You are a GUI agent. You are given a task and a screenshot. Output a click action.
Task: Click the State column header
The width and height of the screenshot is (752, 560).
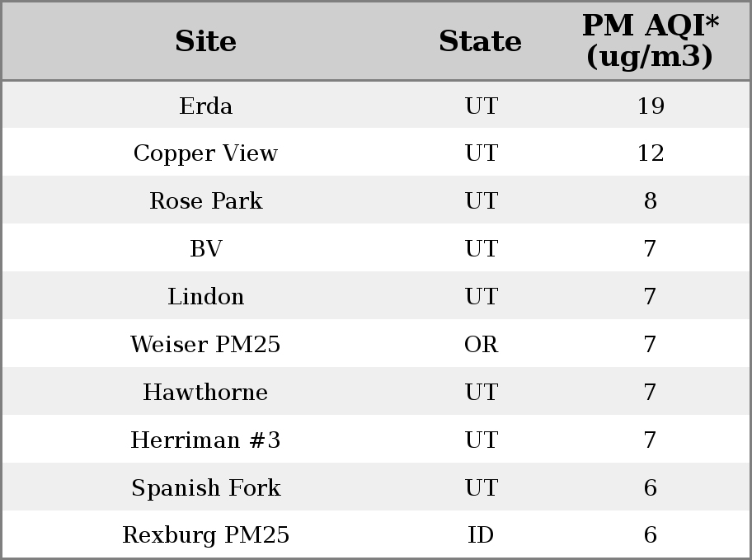coord(480,40)
